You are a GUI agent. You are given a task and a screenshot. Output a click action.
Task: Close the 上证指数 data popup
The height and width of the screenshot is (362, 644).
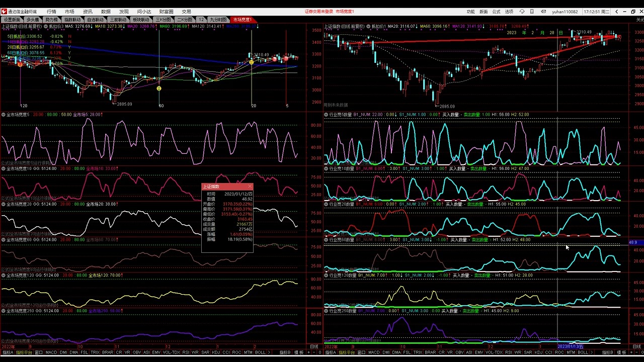pyautogui.click(x=250, y=187)
